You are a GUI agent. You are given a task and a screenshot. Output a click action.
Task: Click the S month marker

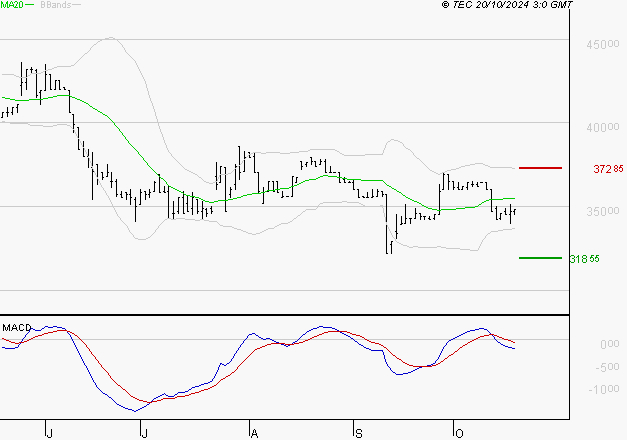(x=359, y=434)
